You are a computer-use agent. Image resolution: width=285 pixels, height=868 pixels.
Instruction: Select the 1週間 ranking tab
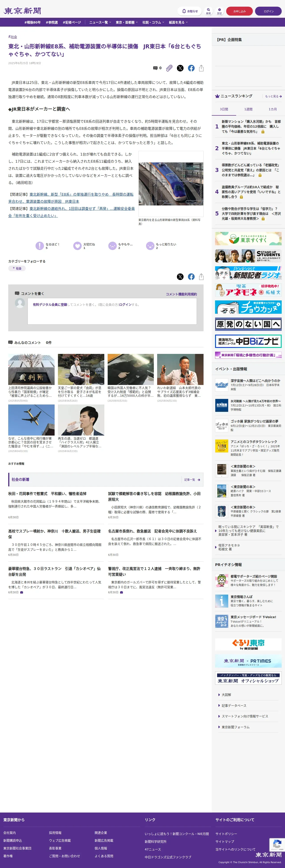(x=248, y=109)
